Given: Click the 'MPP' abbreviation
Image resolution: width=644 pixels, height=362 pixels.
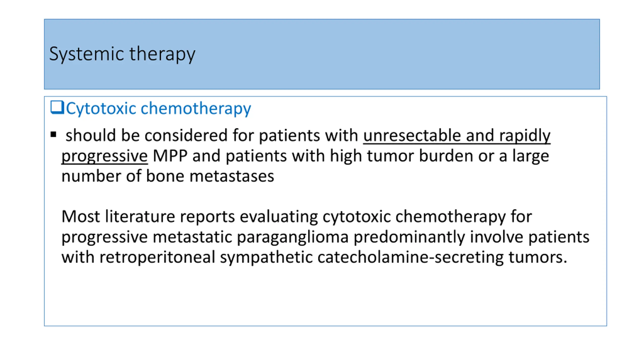Looking at the screenshot, I should pyautogui.click(x=170, y=156).
